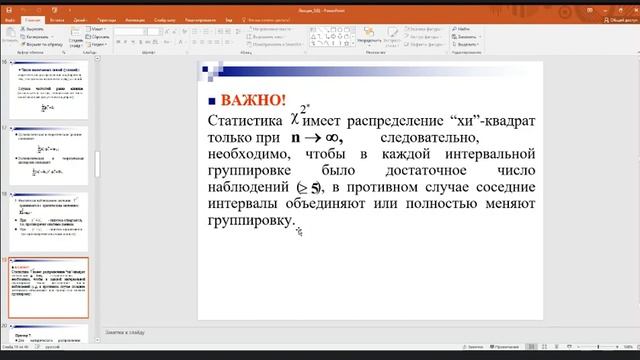The image size is (640, 360).
Task: Center the text
Action: [202, 42]
